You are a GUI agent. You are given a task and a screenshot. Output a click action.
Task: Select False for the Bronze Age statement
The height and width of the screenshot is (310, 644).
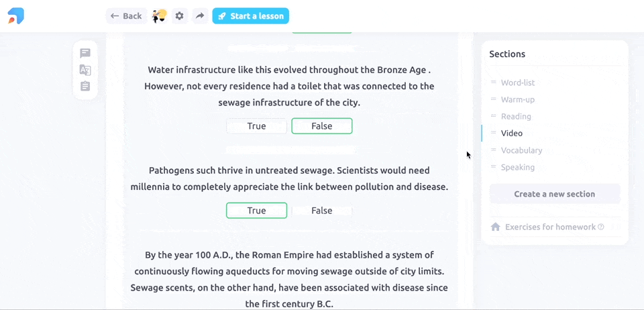(x=322, y=126)
